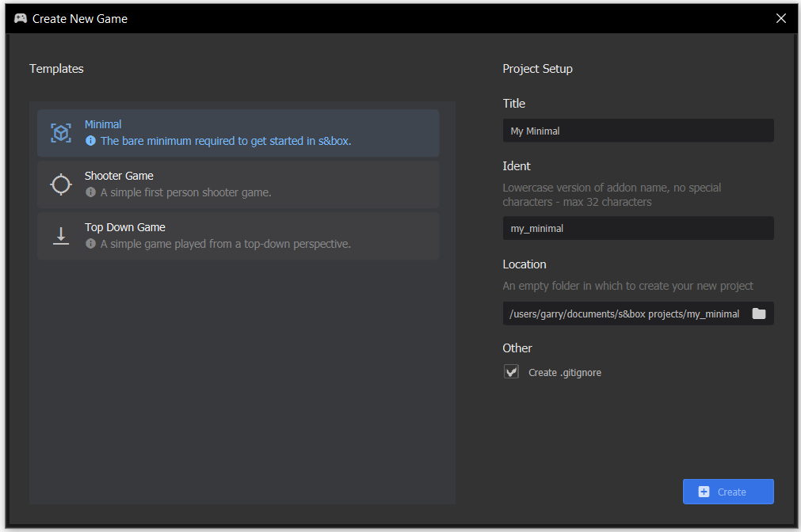
Task: Click the Minimal template cube icon
Action: [61, 133]
